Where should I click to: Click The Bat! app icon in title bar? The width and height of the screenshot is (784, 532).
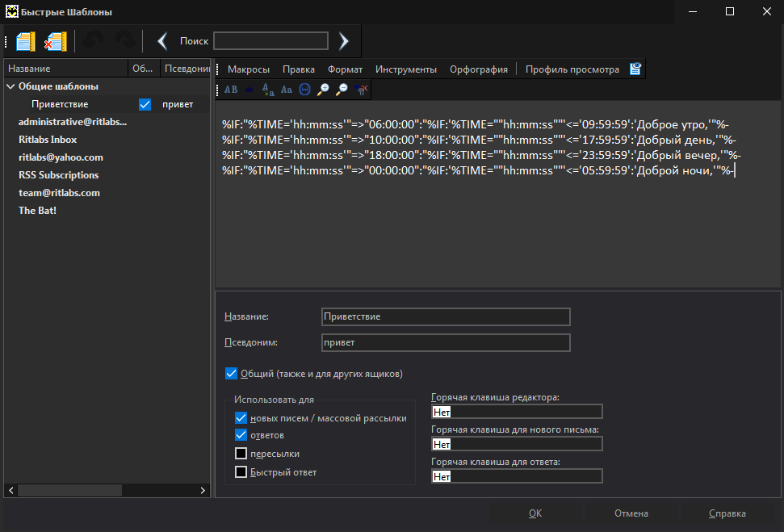11,11
